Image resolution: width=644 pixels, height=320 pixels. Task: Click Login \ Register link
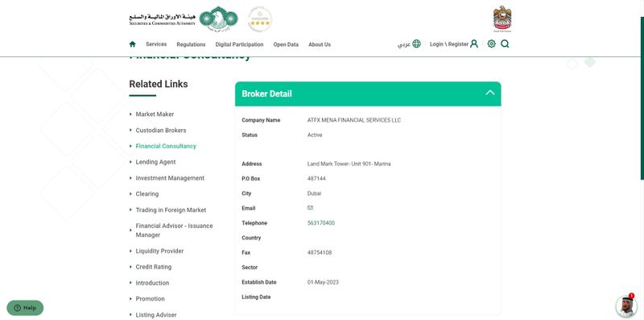[x=449, y=44]
